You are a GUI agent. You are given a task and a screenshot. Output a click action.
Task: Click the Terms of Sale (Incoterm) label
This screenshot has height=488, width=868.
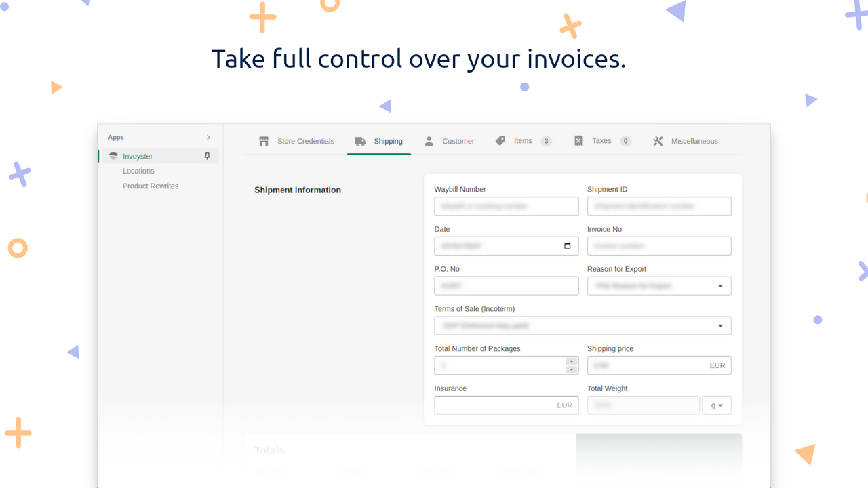point(475,309)
